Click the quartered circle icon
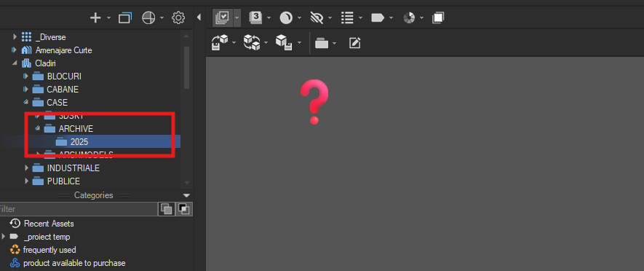This screenshot has width=644, height=271. (148, 17)
